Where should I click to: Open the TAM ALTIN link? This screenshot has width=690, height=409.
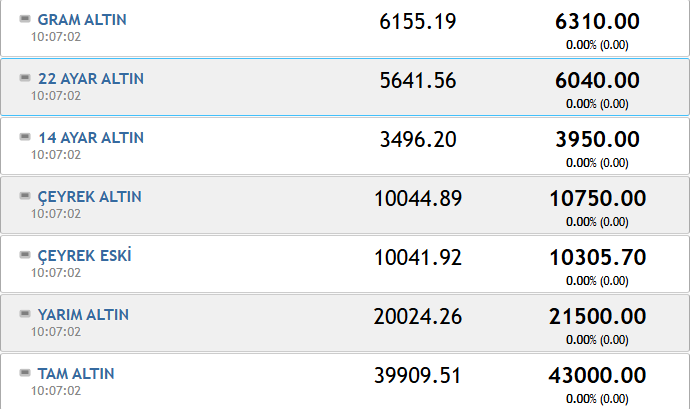(x=76, y=374)
